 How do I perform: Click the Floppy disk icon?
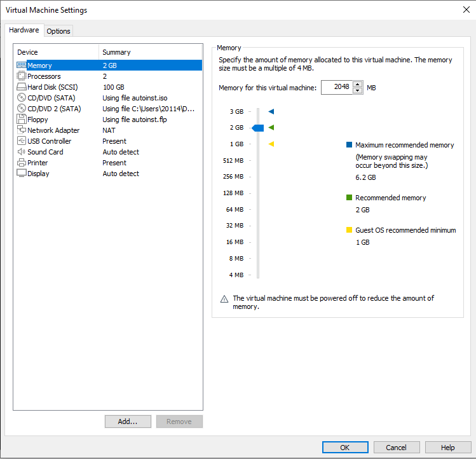(x=21, y=119)
